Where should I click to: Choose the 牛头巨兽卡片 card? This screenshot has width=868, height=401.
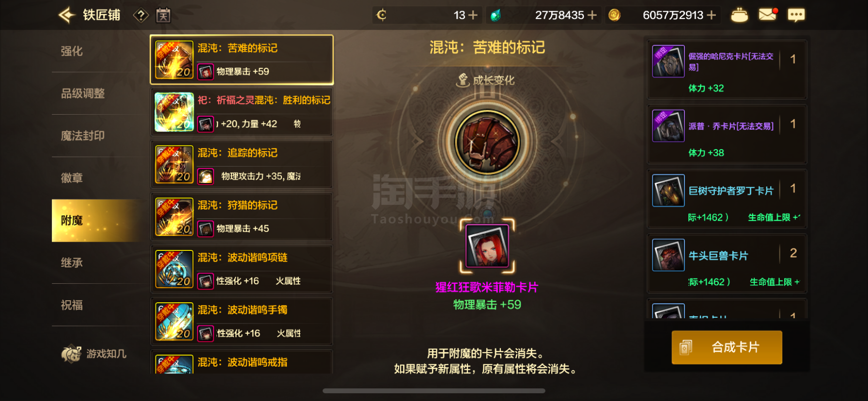point(727,264)
